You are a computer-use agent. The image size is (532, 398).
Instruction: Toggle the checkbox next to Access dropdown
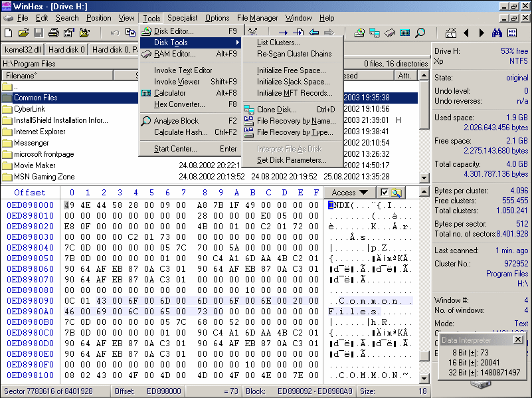(385, 193)
